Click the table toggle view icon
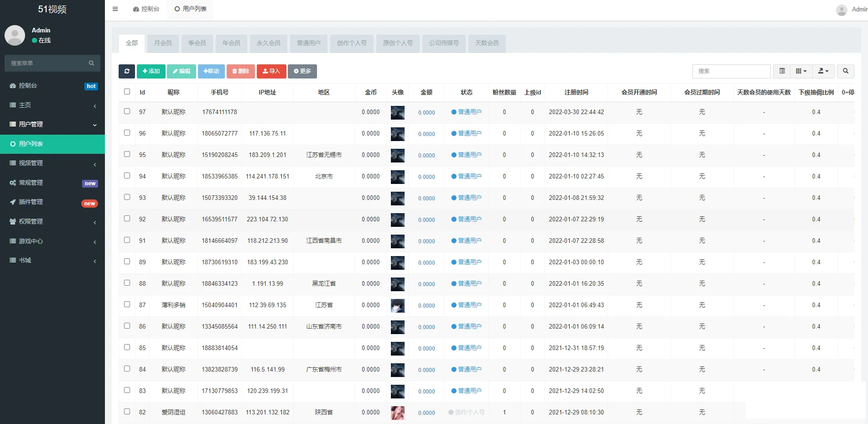 point(782,71)
